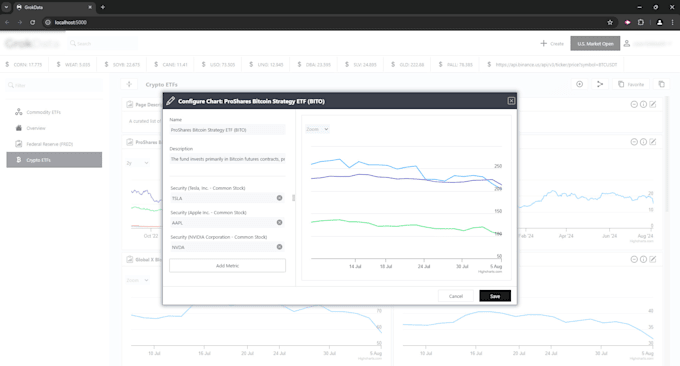
Task: Click the WEAT ticker item
Action: pos(73,64)
